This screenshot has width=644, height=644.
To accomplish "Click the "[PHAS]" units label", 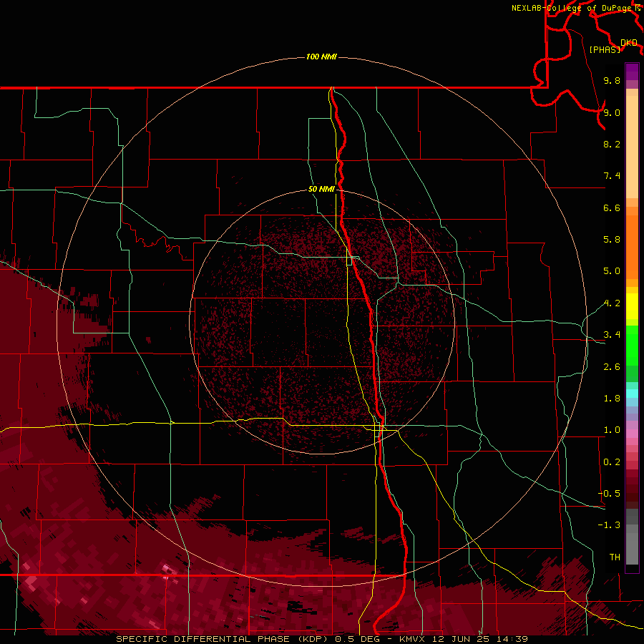I will coord(605,49).
